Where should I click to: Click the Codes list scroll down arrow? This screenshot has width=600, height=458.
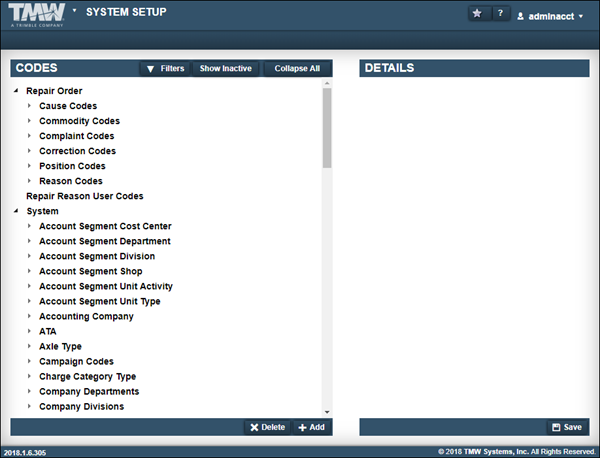point(327,412)
